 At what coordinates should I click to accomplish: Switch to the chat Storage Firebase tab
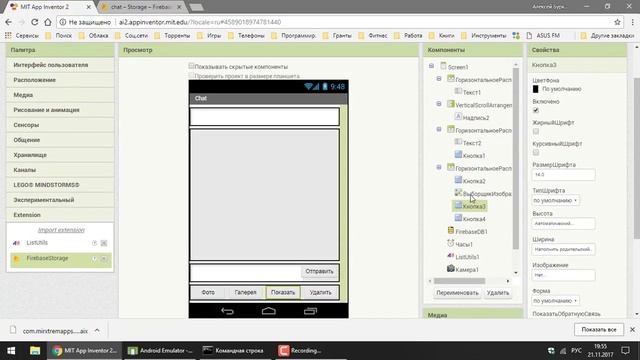[x=141, y=7]
